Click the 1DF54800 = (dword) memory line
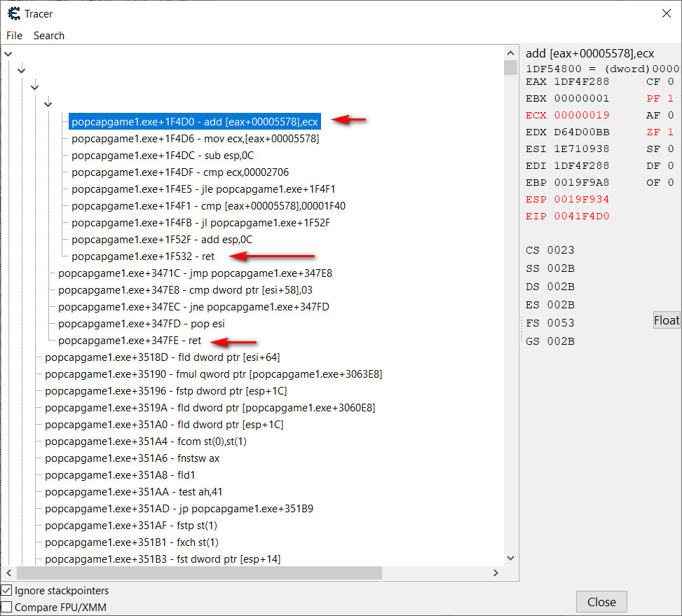This screenshot has height=616, width=682. 602,69
